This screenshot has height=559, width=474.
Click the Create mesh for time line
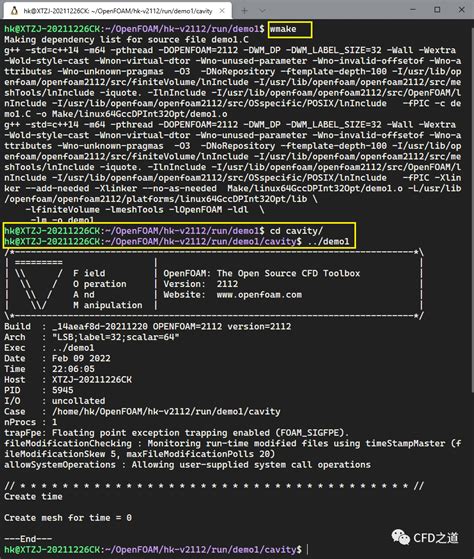(68, 518)
